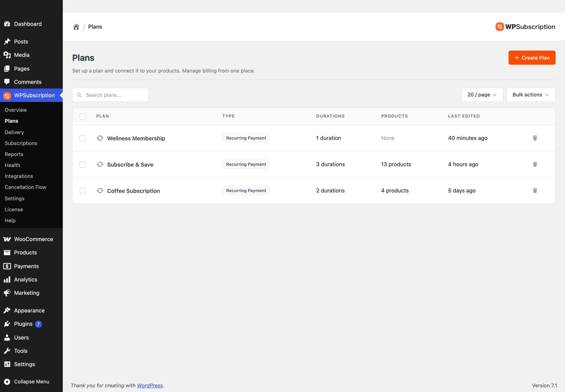The width and height of the screenshot is (565, 392).
Task: Click the "13 products" cell
Action: click(396, 164)
